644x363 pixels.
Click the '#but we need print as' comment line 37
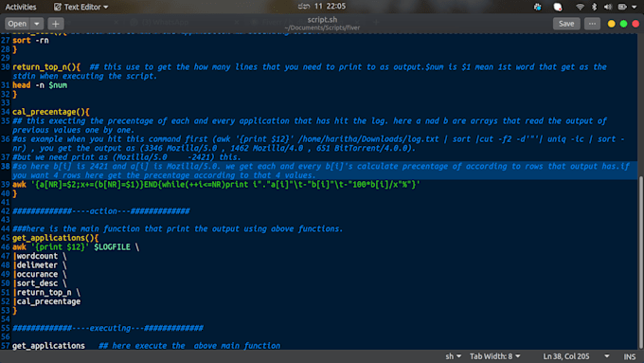point(127,157)
